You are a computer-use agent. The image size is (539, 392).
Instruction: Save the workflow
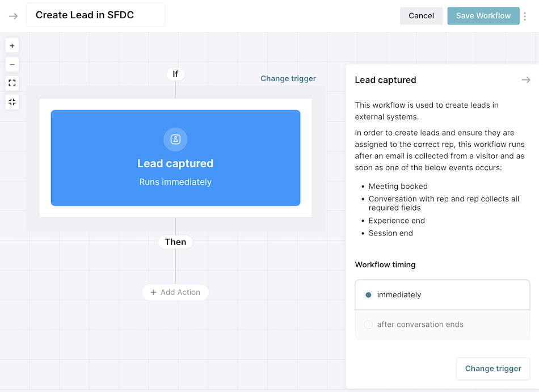[x=483, y=16]
